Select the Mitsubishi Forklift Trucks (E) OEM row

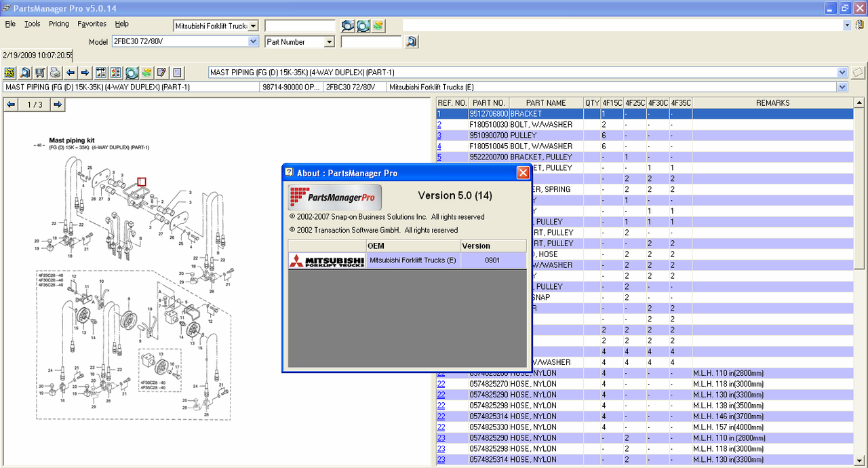coord(407,260)
